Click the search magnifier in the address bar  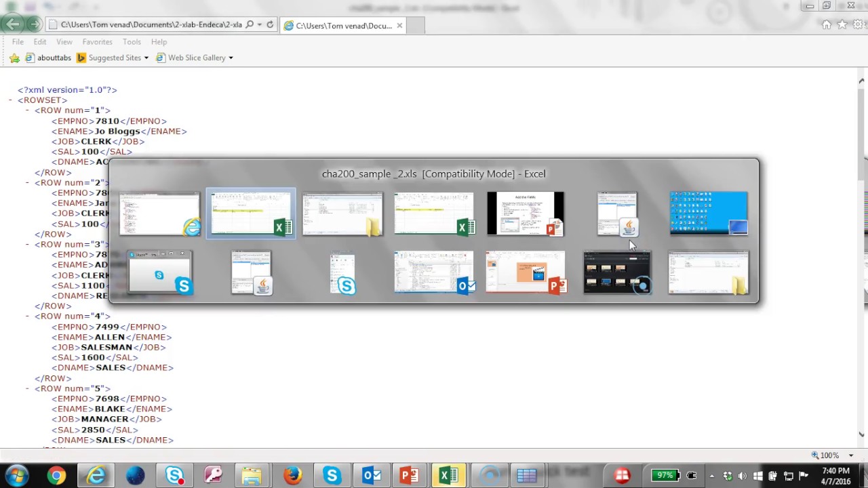[x=250, y=25]
